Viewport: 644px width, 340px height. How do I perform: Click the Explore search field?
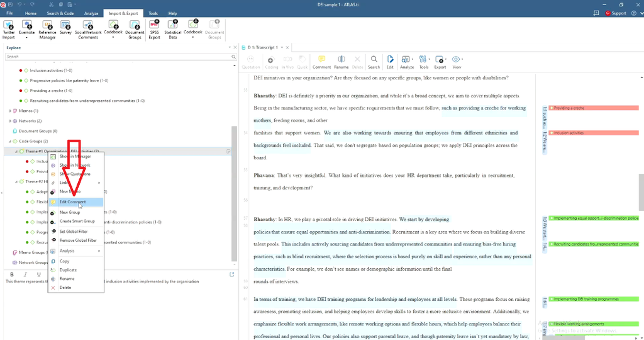pos(118,57)
